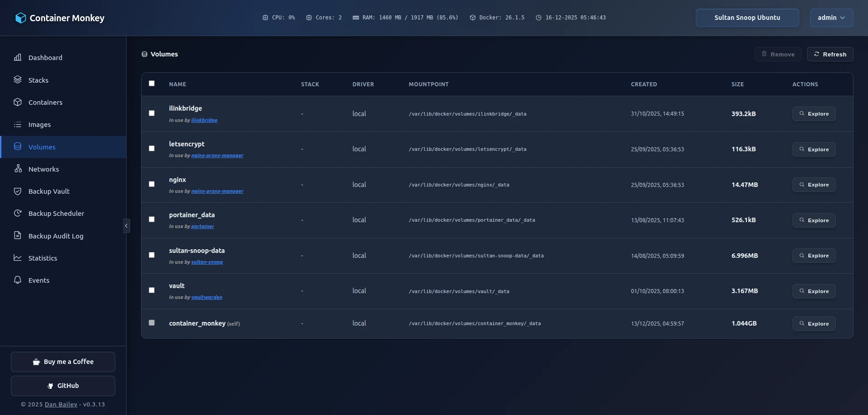Open the Backup Audit Log section
This screenshot has height=415, width=868.
coord(18,235)
